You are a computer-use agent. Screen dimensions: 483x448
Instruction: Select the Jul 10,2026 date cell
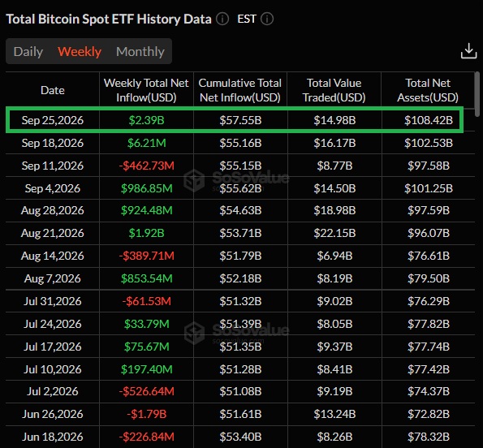[x=53, y=369]
